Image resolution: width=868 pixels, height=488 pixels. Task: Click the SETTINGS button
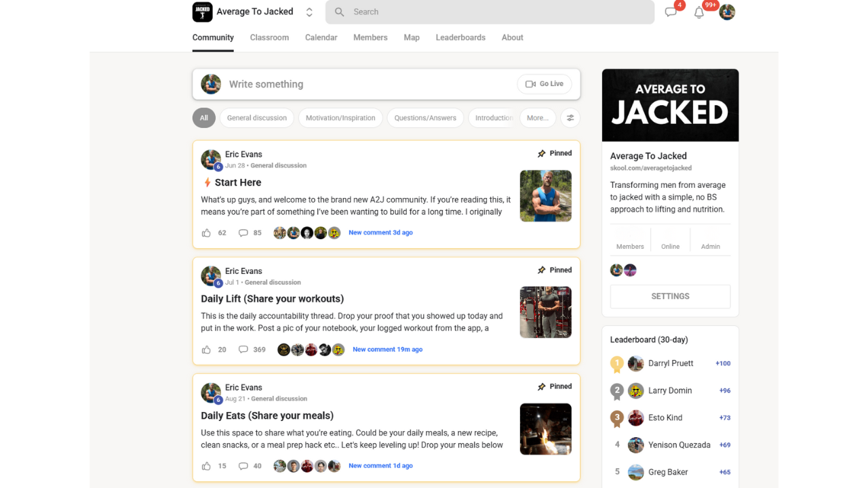coord(670,296)
